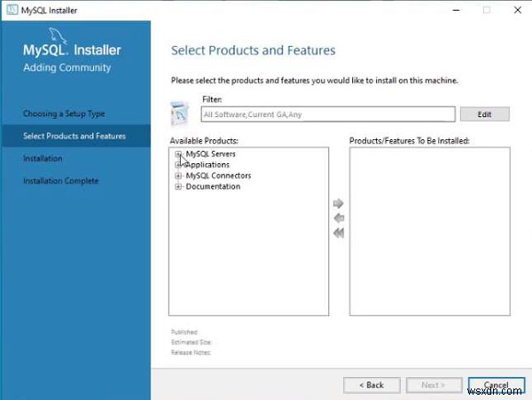Click the Products/Features To Be Installed list
Image resolution: width=532 pixels, height=400 pixels.
click(429, 231)
